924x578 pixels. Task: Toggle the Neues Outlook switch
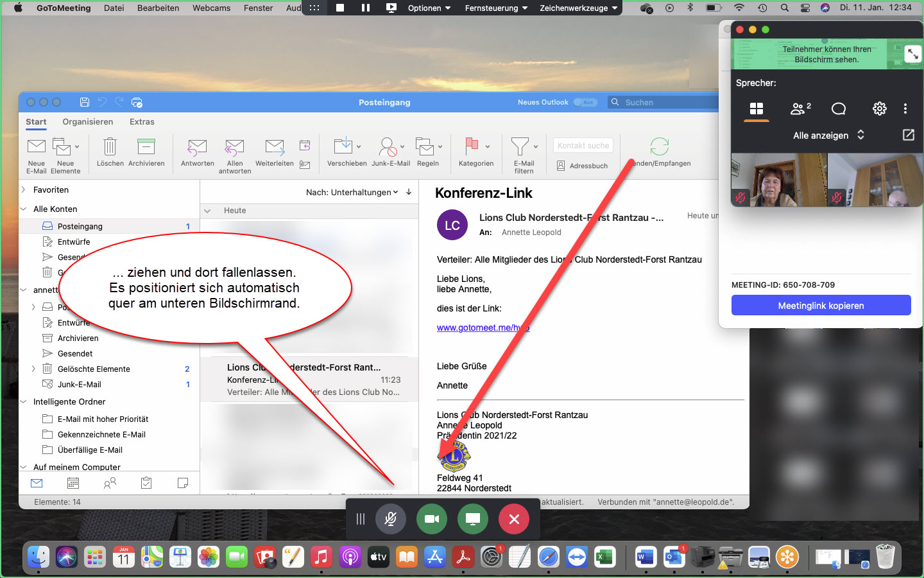pos(585,102)
